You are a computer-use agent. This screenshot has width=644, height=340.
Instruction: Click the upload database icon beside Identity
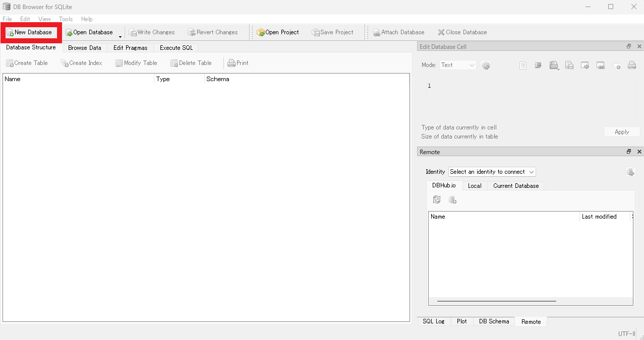(x=630, y=172)
